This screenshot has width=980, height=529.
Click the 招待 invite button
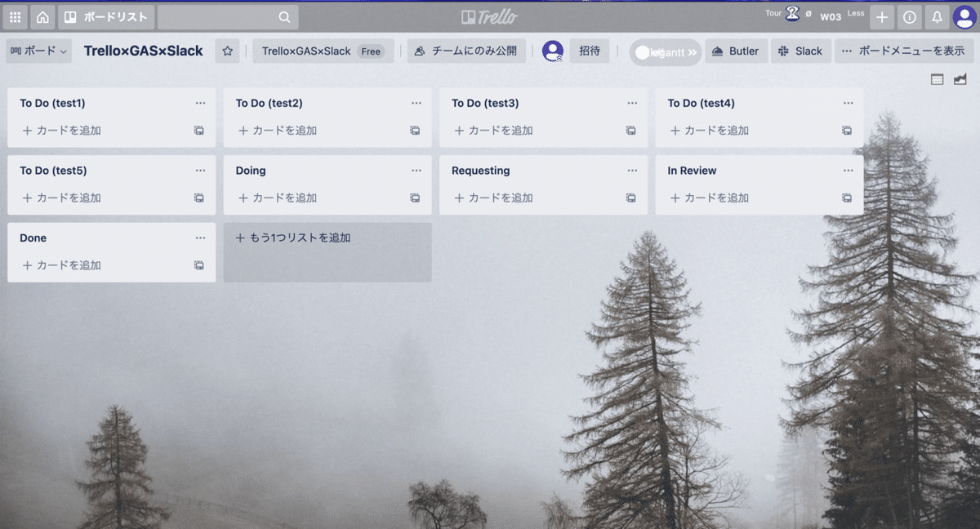[590, 51]
